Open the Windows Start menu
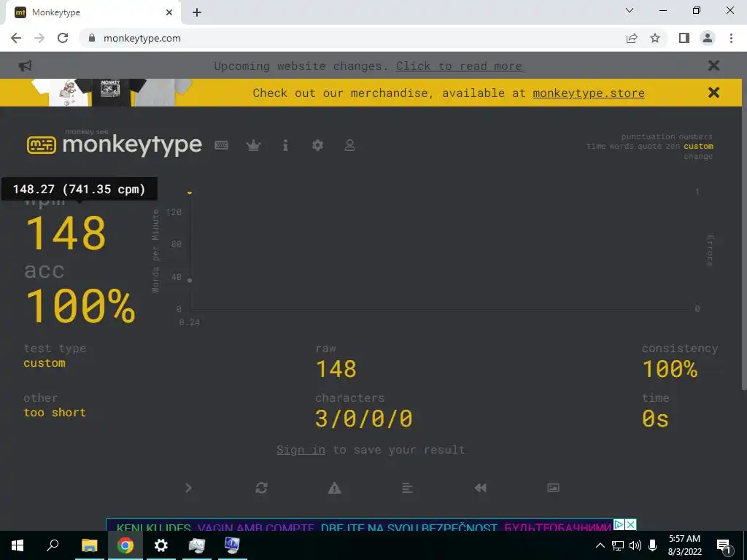The width and height of the screenshot is (747, 560). 18,545
